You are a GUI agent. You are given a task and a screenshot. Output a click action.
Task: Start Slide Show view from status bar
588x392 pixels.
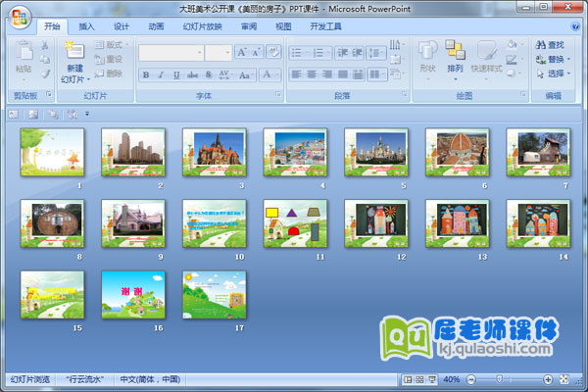432,379
